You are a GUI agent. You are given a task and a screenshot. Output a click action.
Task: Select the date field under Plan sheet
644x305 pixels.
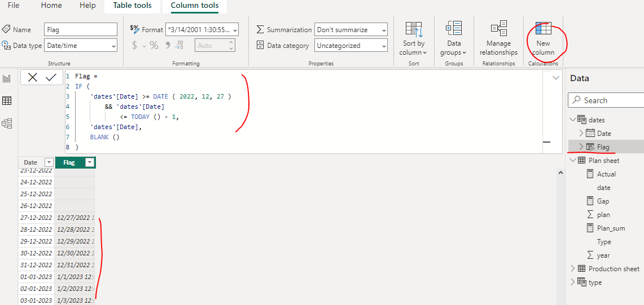(603, 187)
